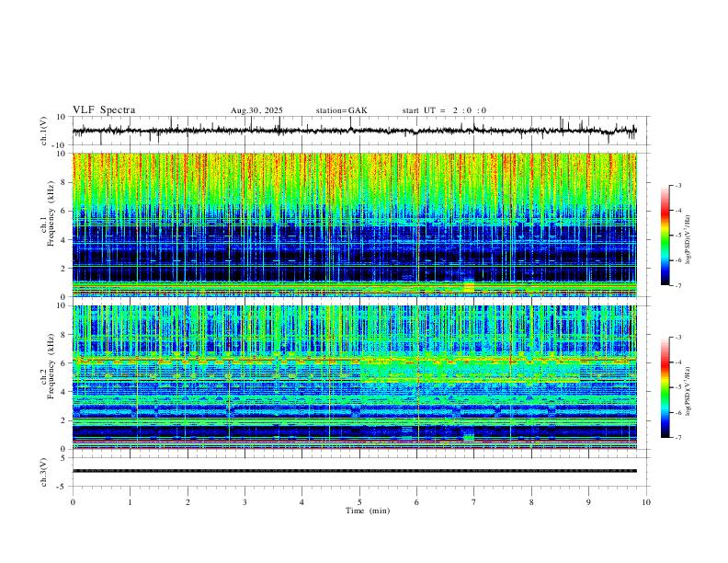This screenshot has width=728, height=563.
Task: Click the '-7' value on lower colorbar
Action: 677,437
